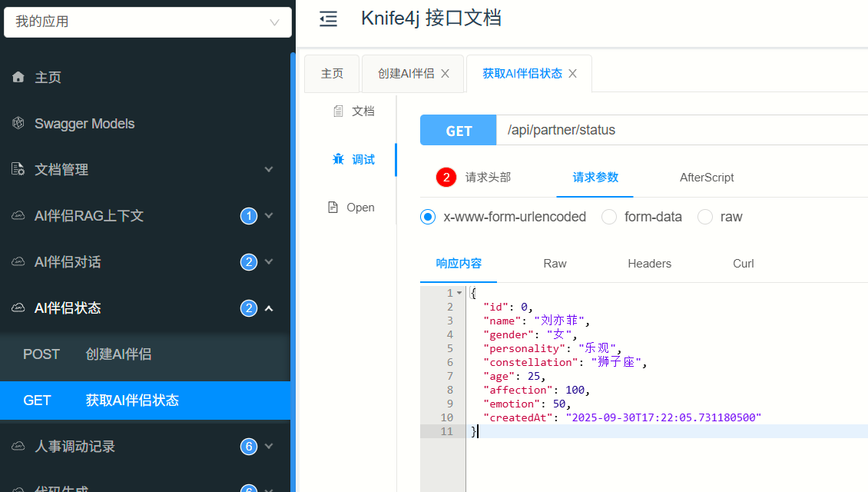Switch to 调试 side tab
The width and height of the screenshot is (868, 492).
pyautogui.click(x=354, y=160)
